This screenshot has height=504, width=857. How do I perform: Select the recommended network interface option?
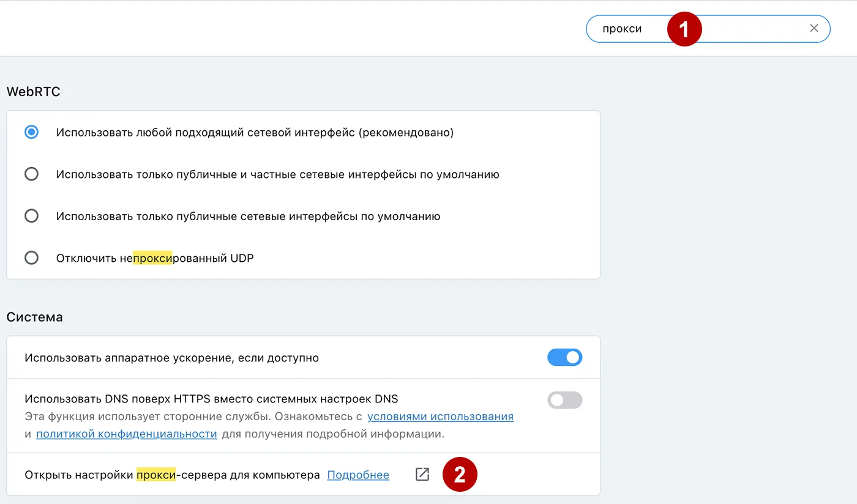point(31,132)
